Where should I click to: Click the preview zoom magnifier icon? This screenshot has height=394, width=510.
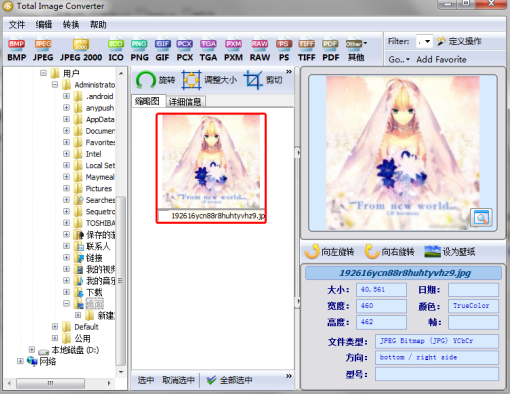tap(481, 218)
